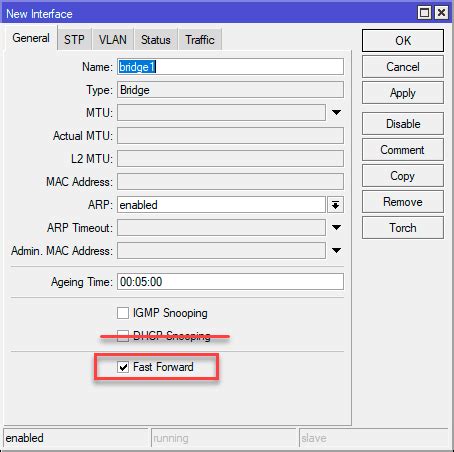Apply the bridge settings
Screen dimensions: 454x452
(x=403, y=93)
